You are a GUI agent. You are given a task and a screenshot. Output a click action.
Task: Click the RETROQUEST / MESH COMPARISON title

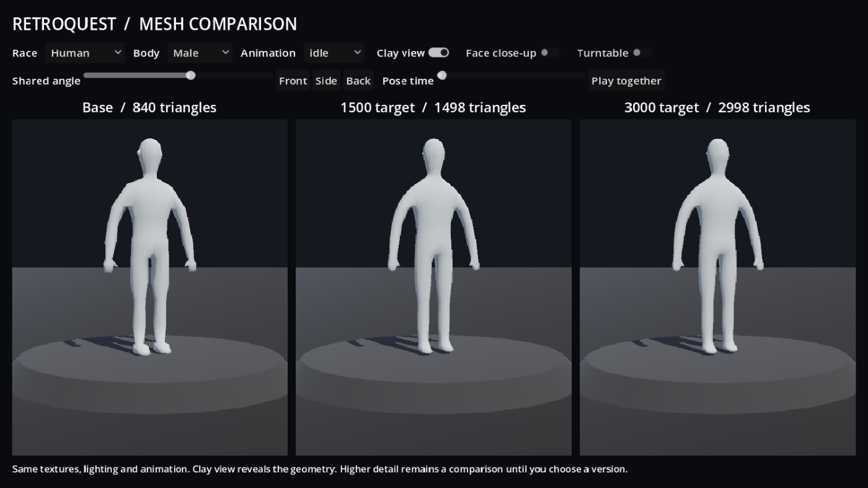154,24
